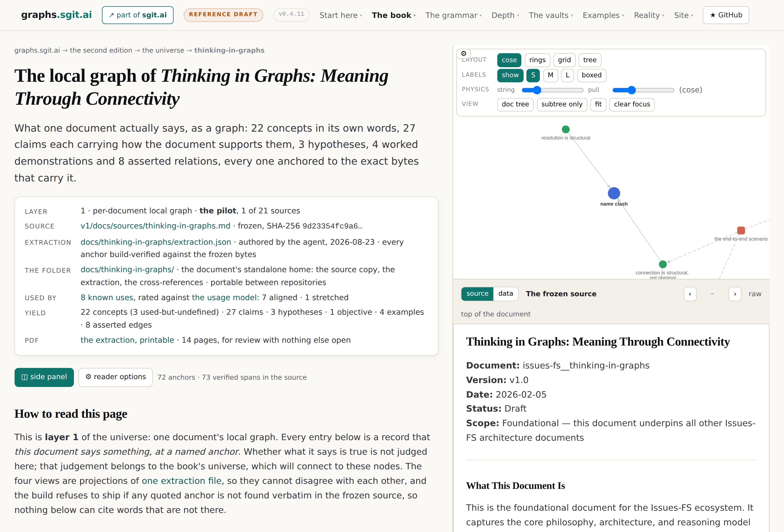
Task: Adjust the string physics slider
Action: pos(552,90)
